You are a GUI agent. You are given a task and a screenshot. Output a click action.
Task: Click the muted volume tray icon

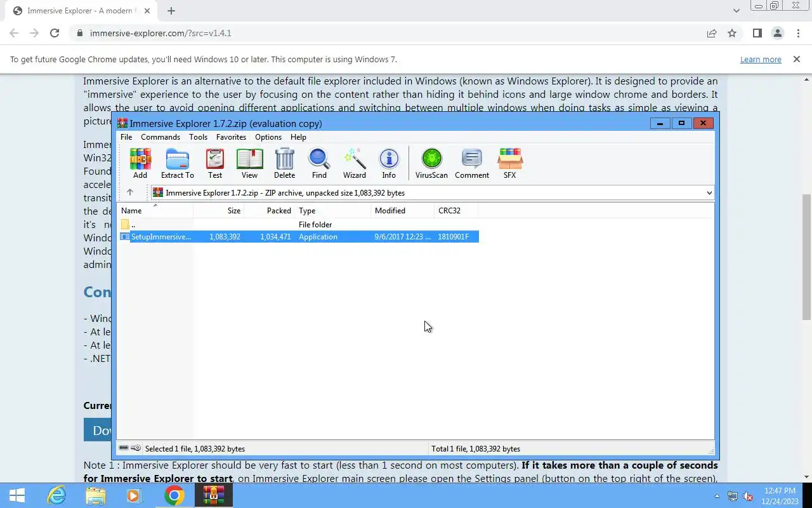(x=748, y=496)
